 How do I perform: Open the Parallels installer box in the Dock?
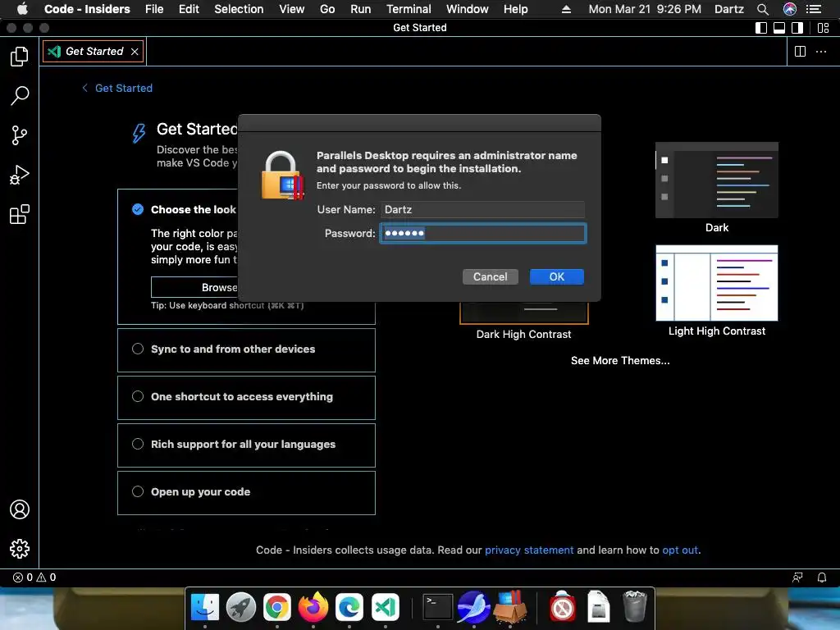[510, 607]
